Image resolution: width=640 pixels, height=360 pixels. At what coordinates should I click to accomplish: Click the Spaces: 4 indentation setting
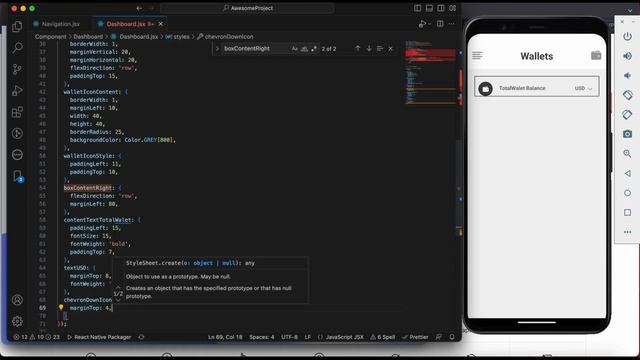click(262, 337)
